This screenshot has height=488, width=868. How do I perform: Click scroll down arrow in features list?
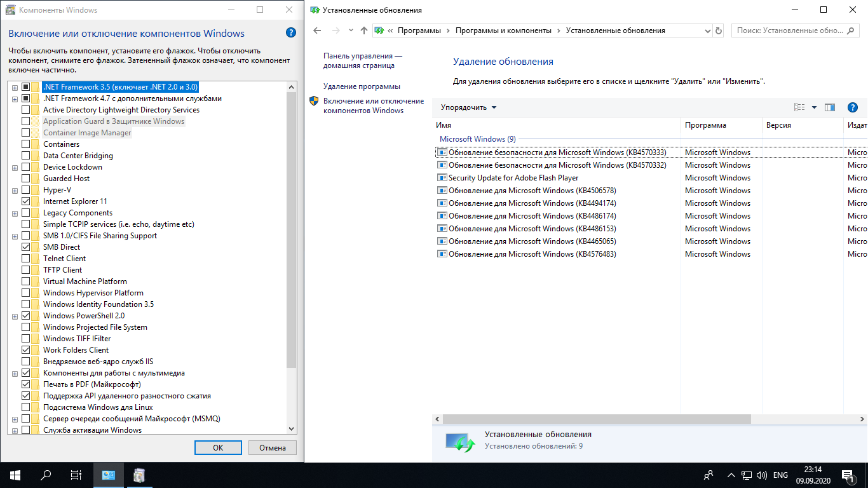(292, 429)
